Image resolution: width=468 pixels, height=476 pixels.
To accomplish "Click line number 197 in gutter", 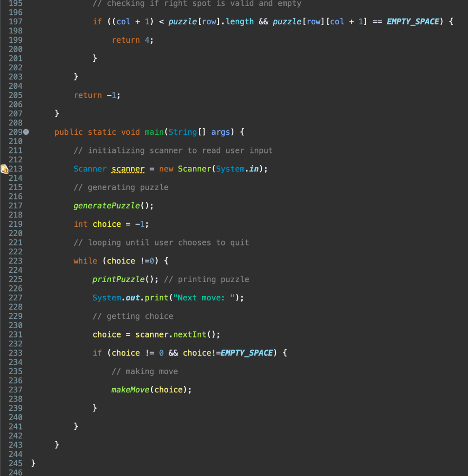I will (15, 21).
